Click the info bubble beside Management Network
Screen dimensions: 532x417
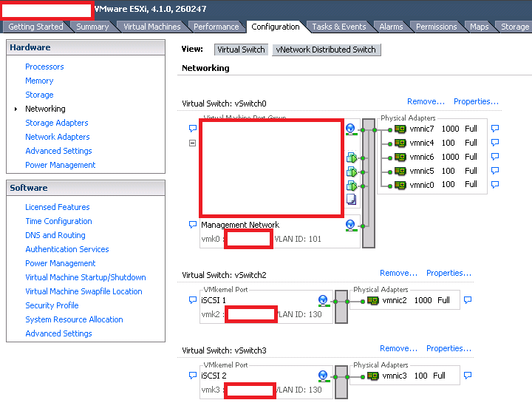(x=193, y=225)
